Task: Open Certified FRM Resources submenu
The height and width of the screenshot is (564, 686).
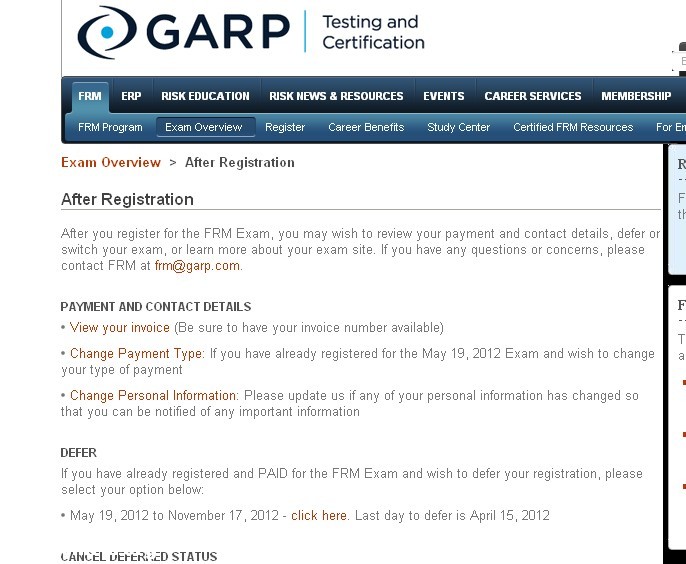Action: 573,127
